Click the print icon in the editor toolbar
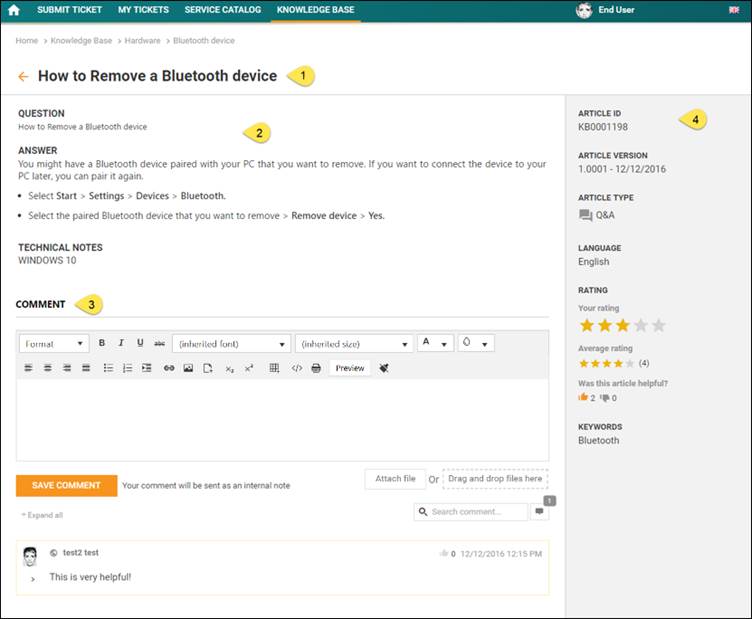 (x=316, y=368)
